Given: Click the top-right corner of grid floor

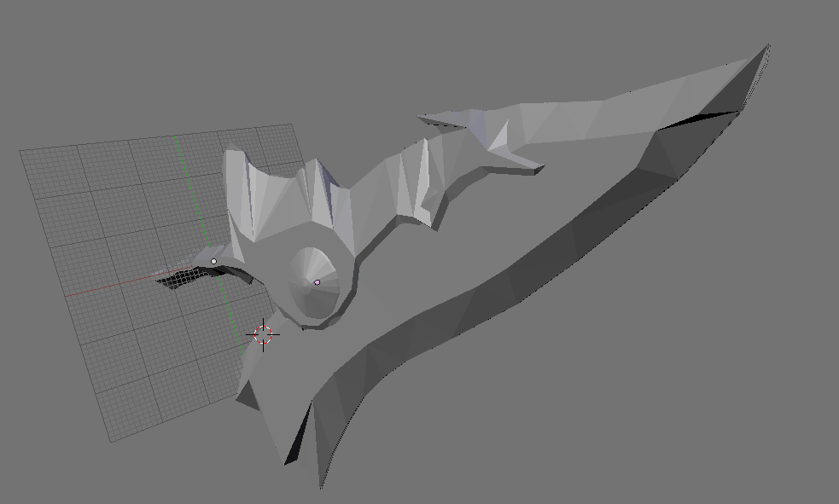Looking at the screenshot, I should coord(293,125).
